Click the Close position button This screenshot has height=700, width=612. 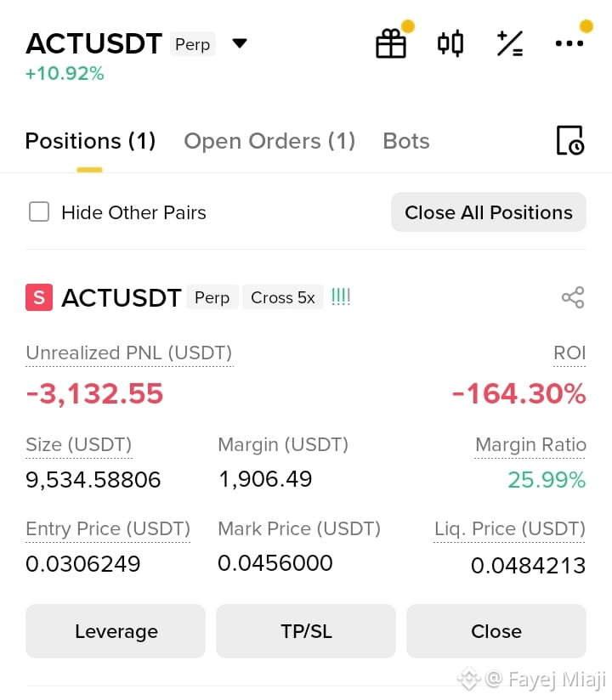click(x=496, y=631)
